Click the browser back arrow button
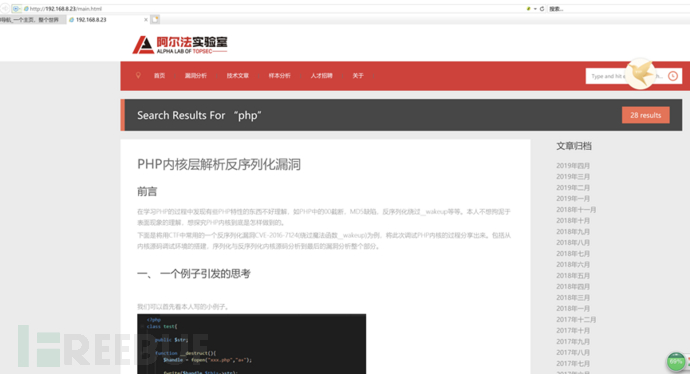Viewport: 690px width, 374px height. [x=4, y=8]
